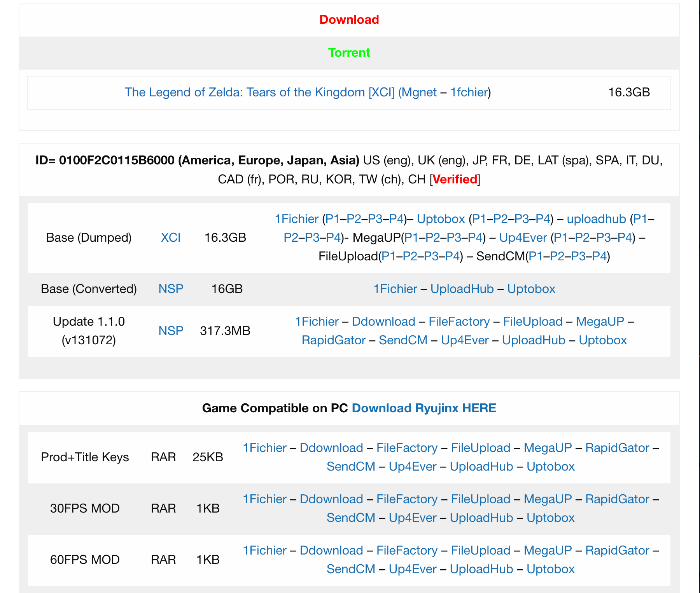Open FileUpload link in Update 1.1.0 row
700x593 pixels.
(x=533, y=321)
